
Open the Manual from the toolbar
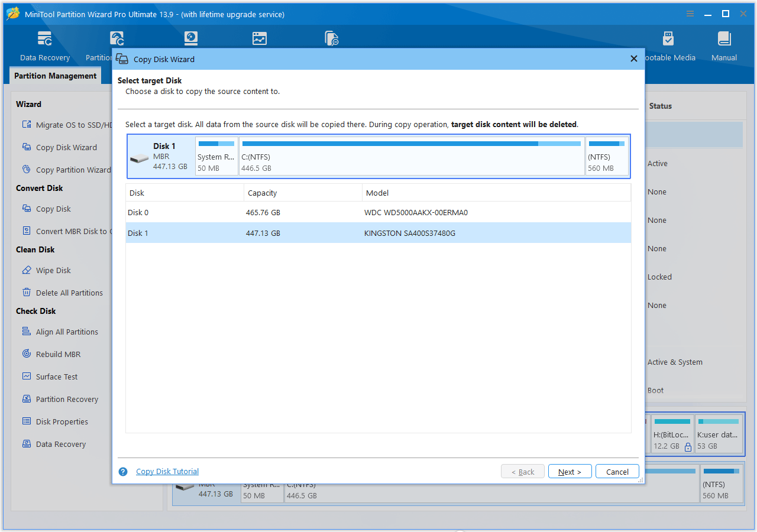(x=724, y=46)
